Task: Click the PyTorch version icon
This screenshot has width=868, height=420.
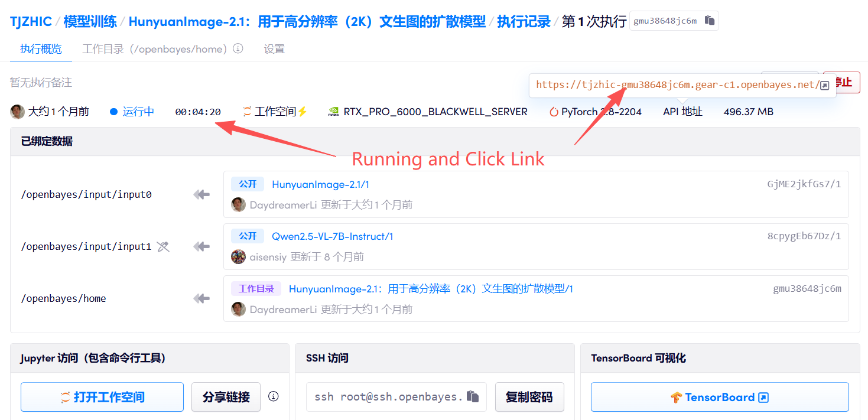Action: point(554,112)
